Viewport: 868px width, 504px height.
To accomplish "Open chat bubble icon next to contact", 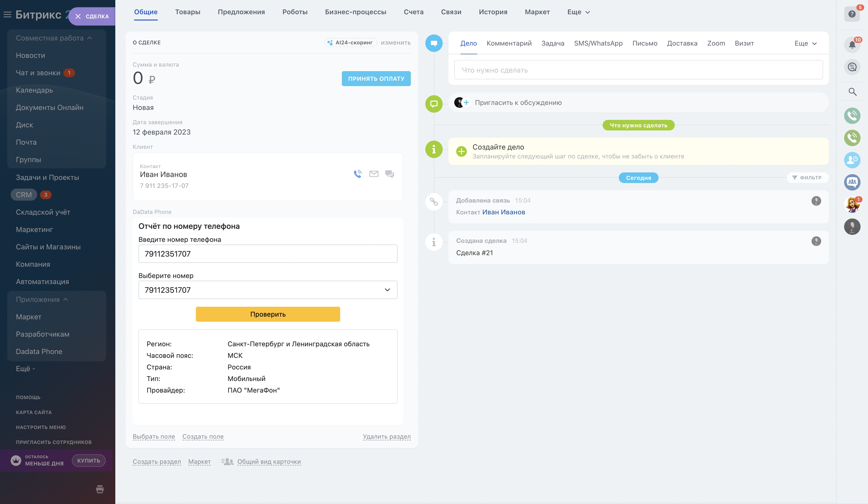I will (390, 174).
